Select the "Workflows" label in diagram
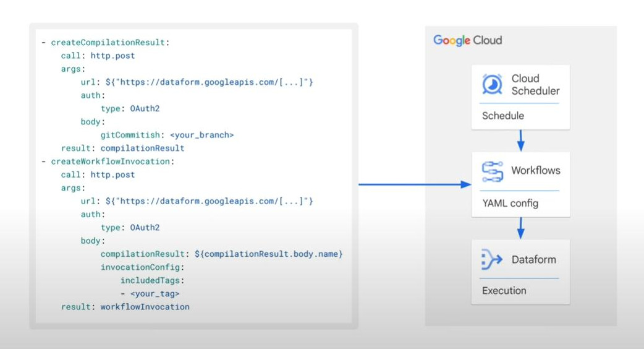 point(536,171)
